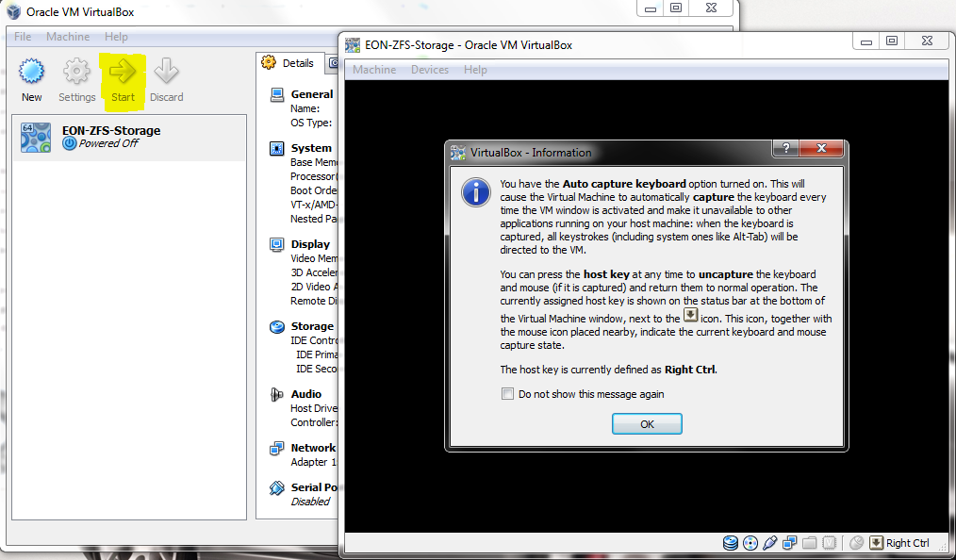Click the Network section adapter icon
Viewport: 956px width, 560px height.
coord(277,449)
